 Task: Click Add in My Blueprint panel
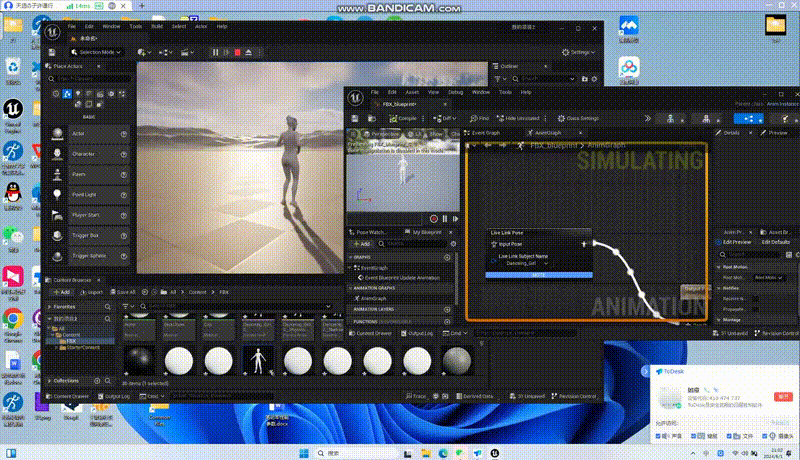click(362, 244)
